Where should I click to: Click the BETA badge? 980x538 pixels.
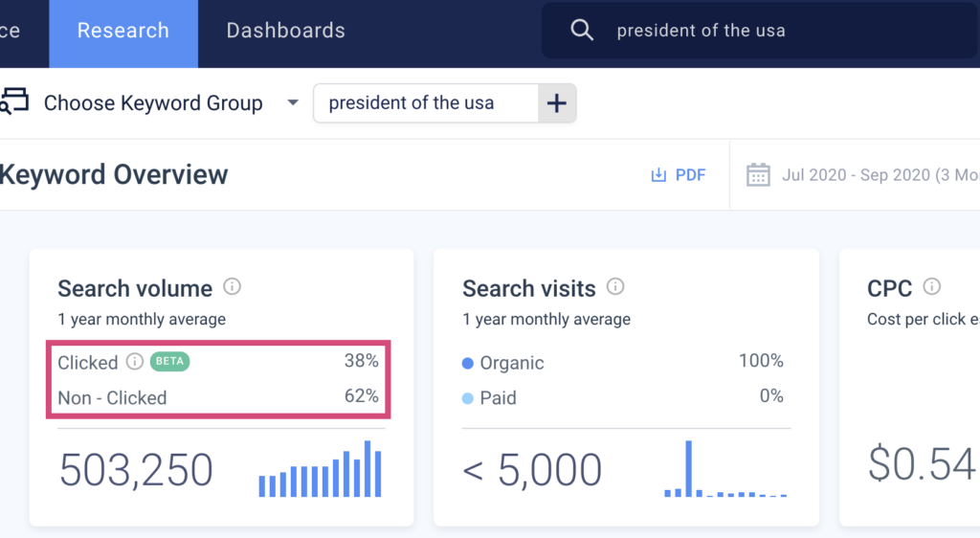pos(170,361)
